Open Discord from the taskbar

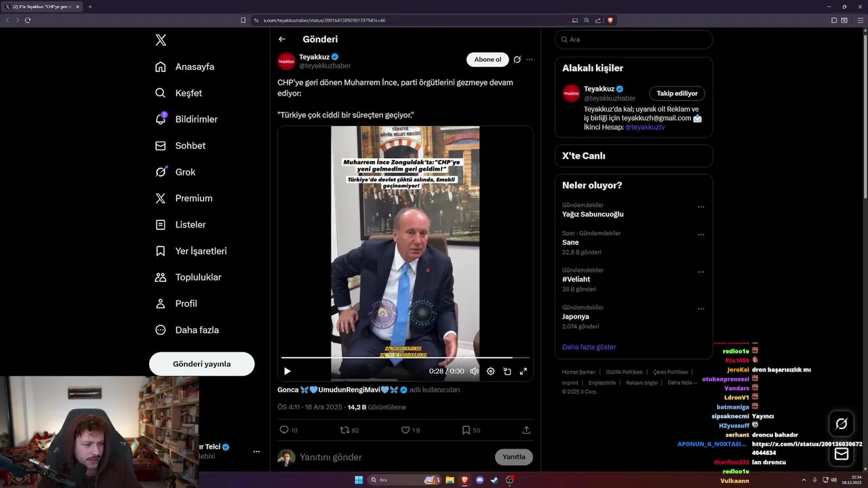(479, 480)
